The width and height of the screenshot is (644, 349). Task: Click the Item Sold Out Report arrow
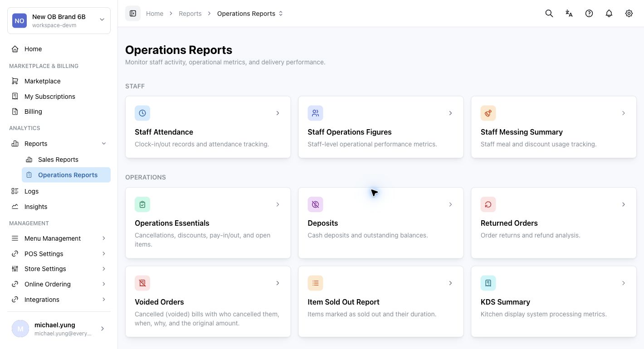point(450,283)
